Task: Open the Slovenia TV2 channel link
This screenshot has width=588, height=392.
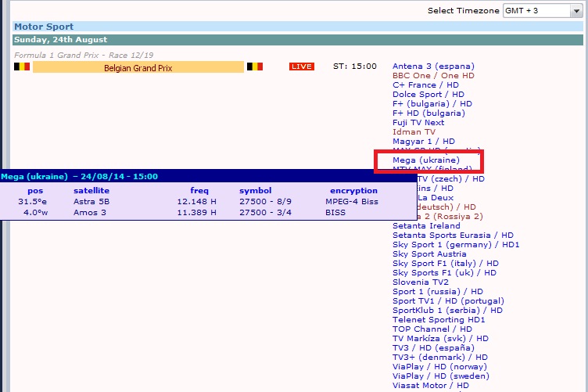Action: pos(420,282)
